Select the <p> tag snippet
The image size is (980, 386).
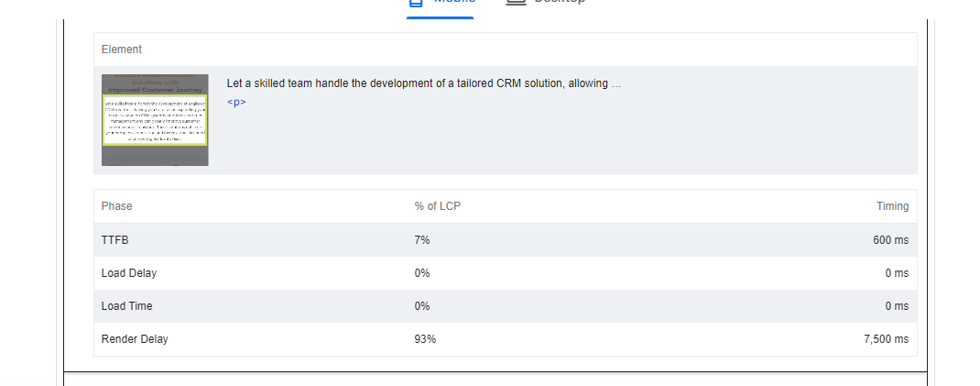(x=236, y=102)
